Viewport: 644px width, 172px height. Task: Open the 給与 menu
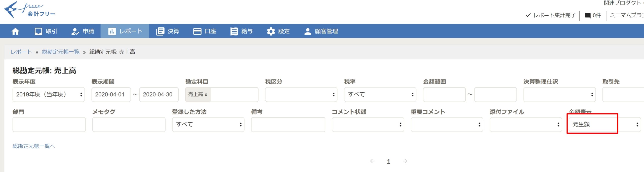tap(242, 31)
